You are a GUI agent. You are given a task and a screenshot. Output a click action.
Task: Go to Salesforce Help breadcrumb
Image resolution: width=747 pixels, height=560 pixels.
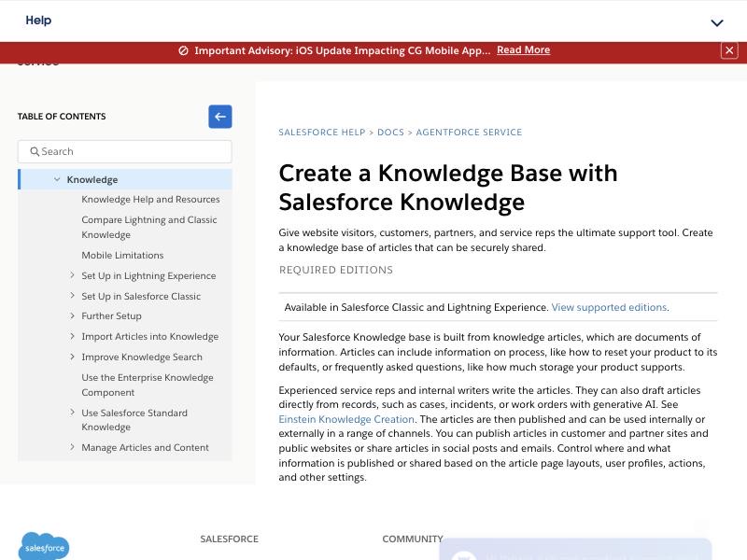322,133
